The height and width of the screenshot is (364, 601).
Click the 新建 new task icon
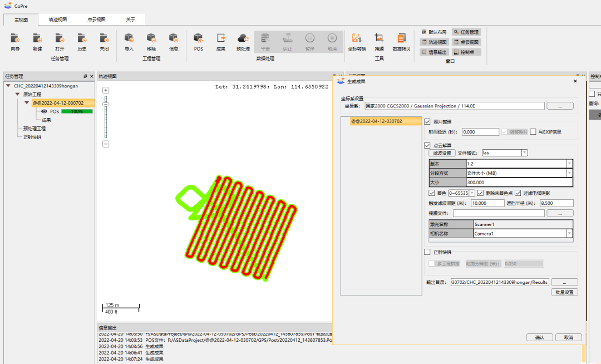click(x=37, y=39)
